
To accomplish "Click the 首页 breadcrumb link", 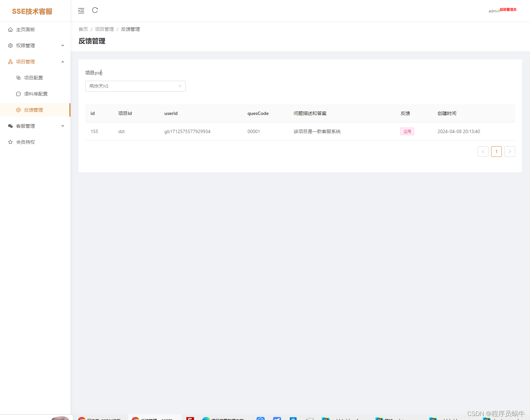I will tap(83, 29).
